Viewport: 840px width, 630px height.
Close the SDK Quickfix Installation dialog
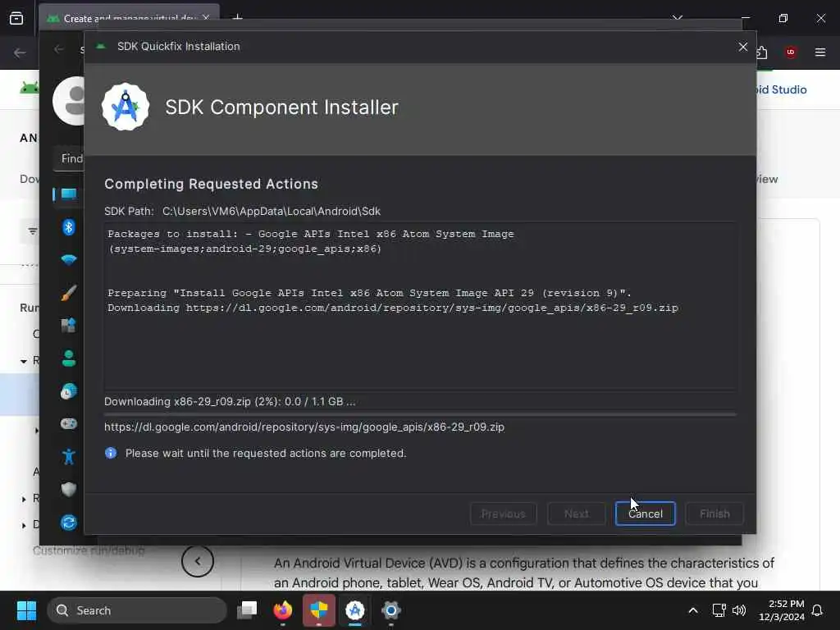tap(742, 47)
